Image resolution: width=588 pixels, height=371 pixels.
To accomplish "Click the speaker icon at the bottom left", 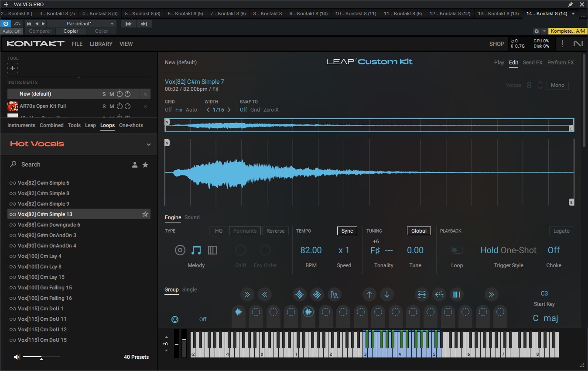I will coord(17,357).
